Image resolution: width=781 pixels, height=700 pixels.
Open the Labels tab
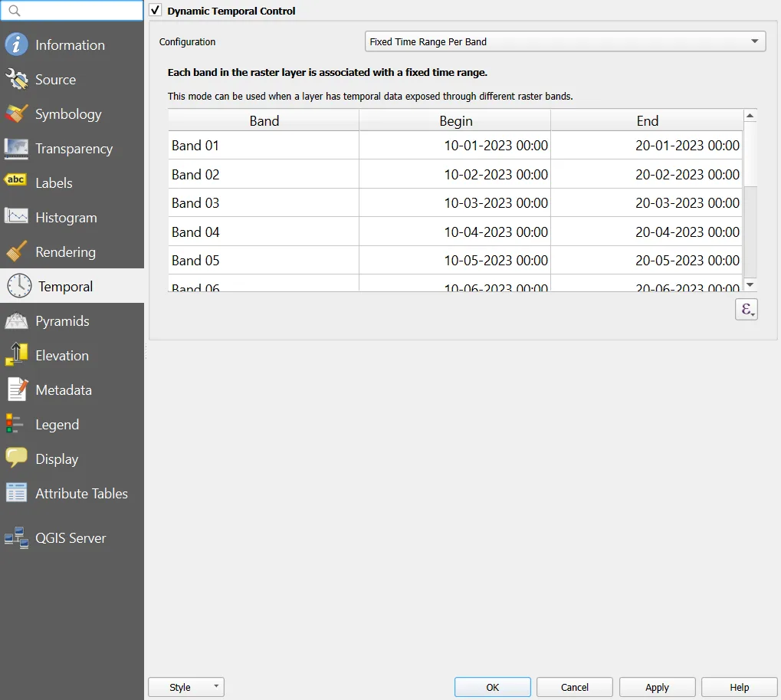tap(72, 182)
